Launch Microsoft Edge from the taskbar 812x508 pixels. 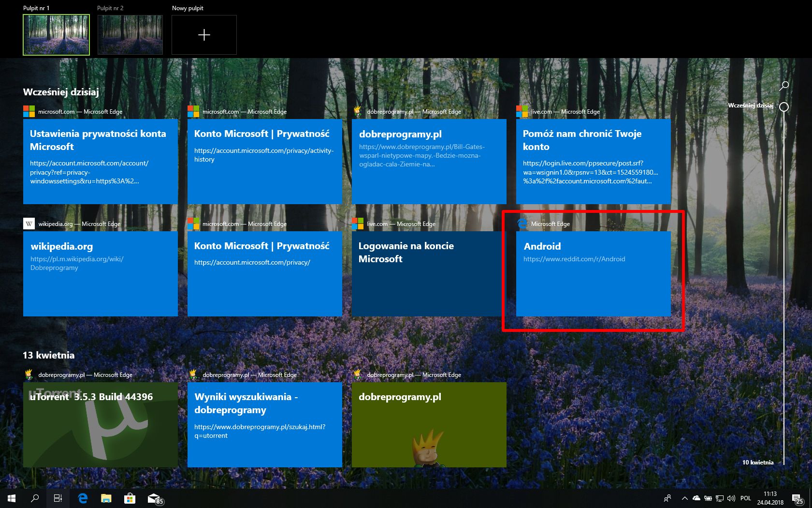[83, 498]
